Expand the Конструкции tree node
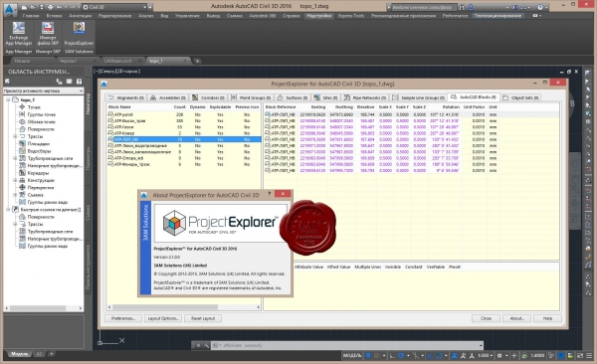 pos(15,180)
